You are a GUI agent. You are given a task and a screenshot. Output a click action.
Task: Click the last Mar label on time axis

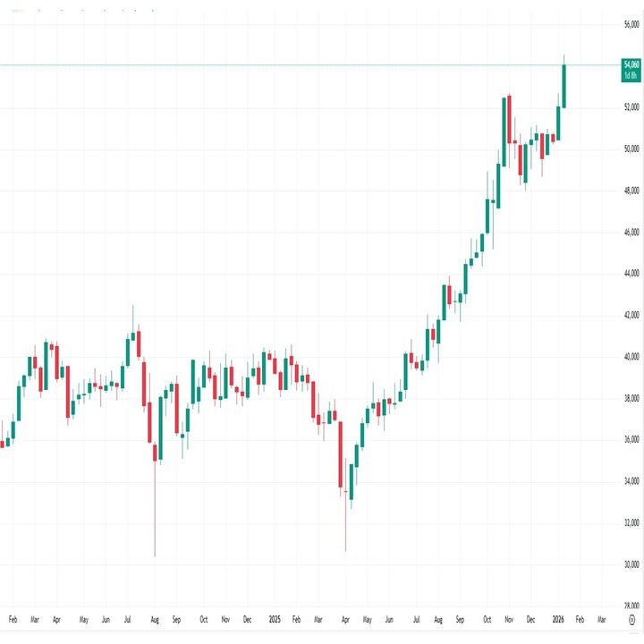pos(601,619)
